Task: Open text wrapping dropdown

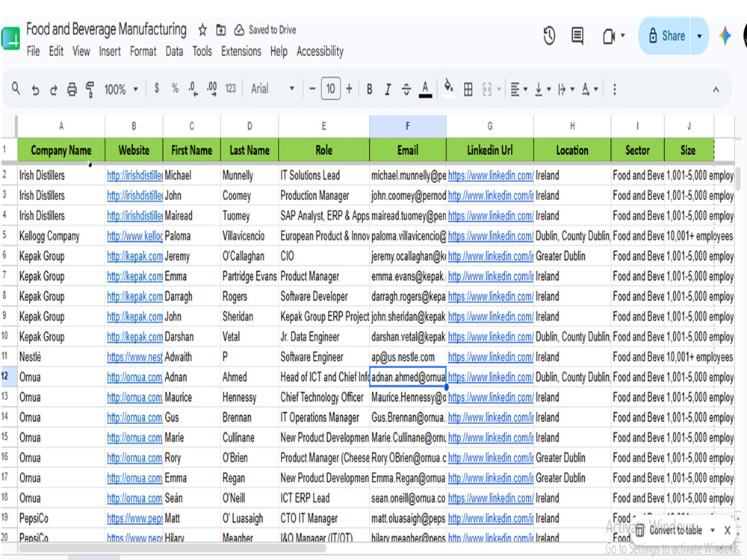Action: click(x=565, y=89)
